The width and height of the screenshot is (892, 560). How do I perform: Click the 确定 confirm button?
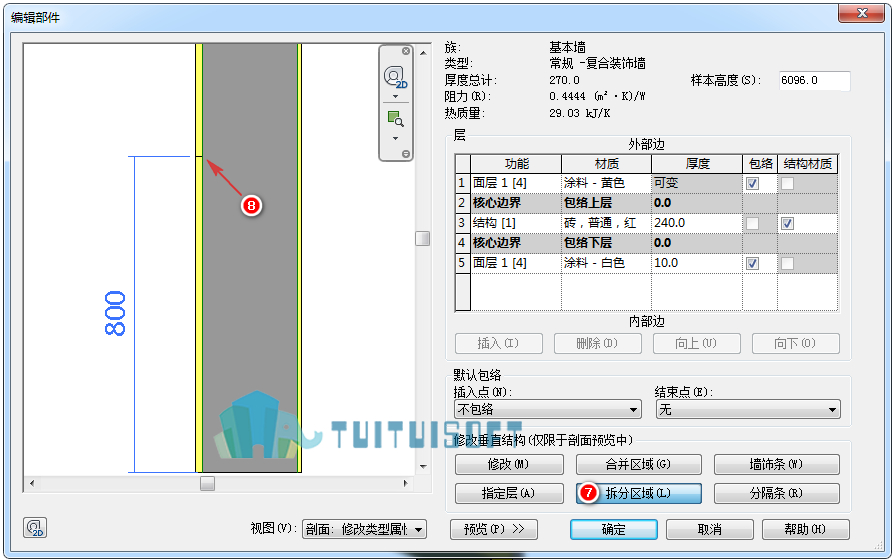[614, 529]
